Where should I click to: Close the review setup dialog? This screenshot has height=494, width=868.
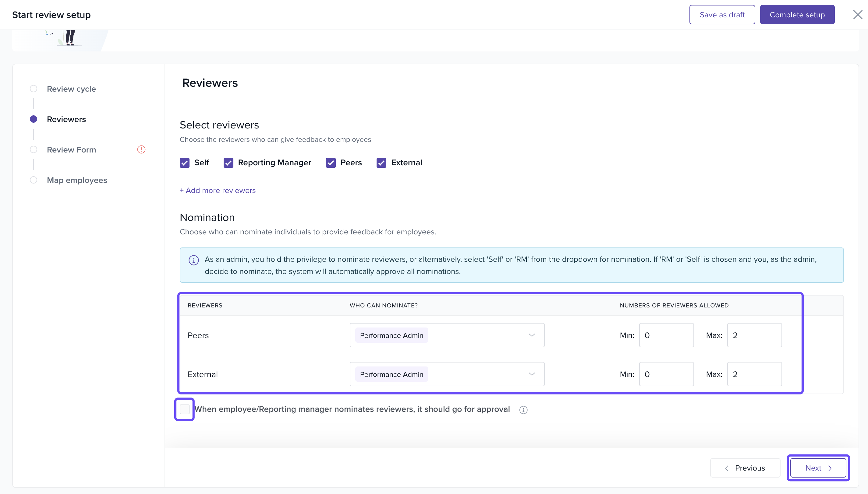857,15
